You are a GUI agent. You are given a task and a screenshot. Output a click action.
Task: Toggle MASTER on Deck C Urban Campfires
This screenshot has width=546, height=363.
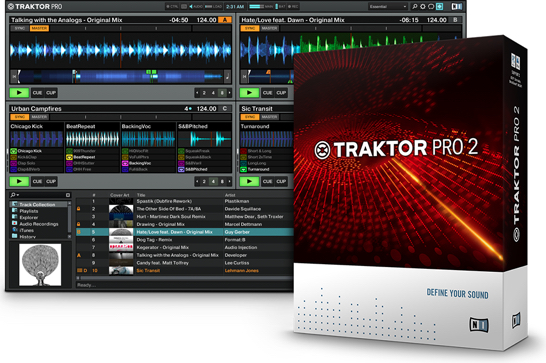click(39, 117)
